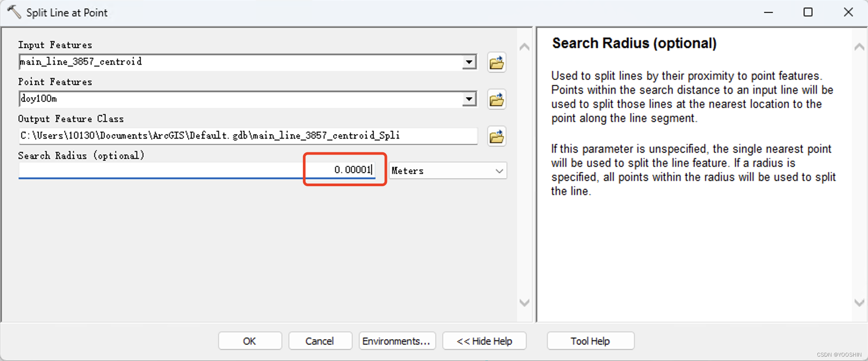Click the Search Radius value field
Screen dimensions: 868x361
(197, 170)
